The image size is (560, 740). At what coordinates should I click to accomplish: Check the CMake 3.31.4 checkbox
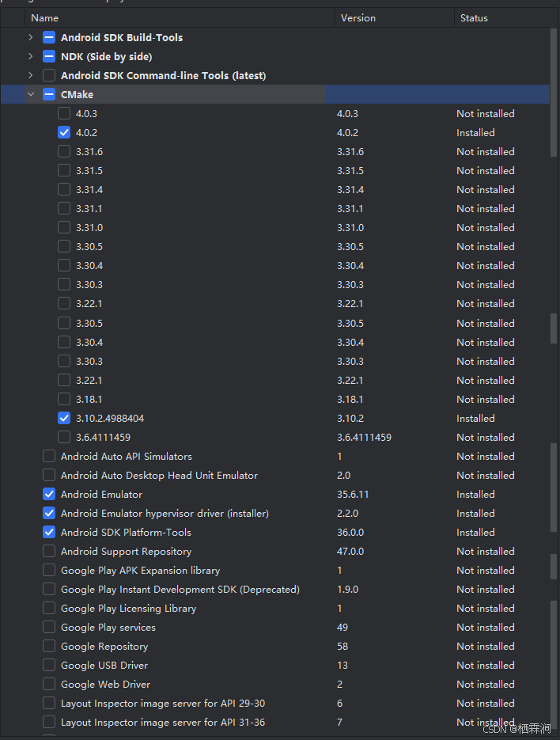point(64,189)
